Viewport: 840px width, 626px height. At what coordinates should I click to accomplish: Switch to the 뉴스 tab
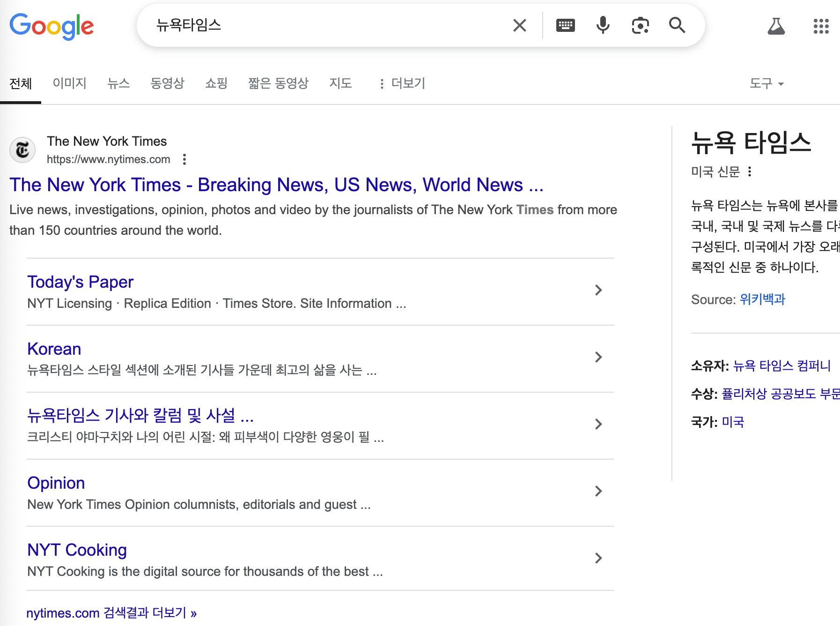tap(118, 83)
